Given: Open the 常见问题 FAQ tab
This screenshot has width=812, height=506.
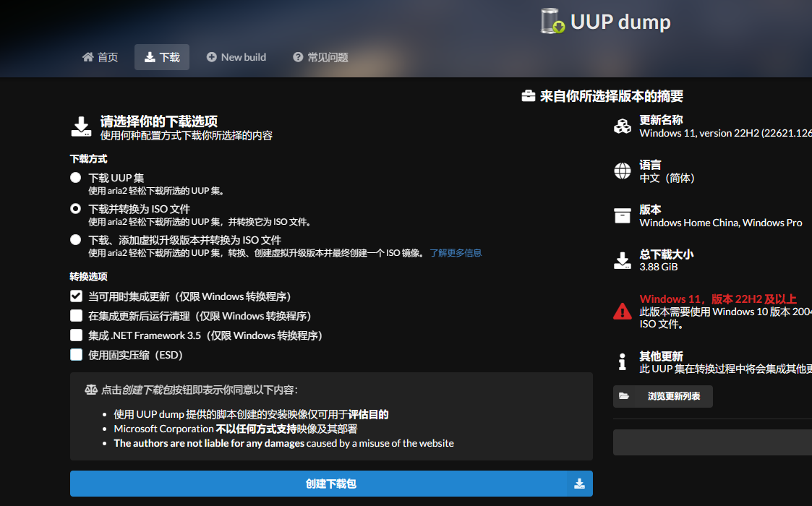Looking at the screenshot, I should coord(320,57).
